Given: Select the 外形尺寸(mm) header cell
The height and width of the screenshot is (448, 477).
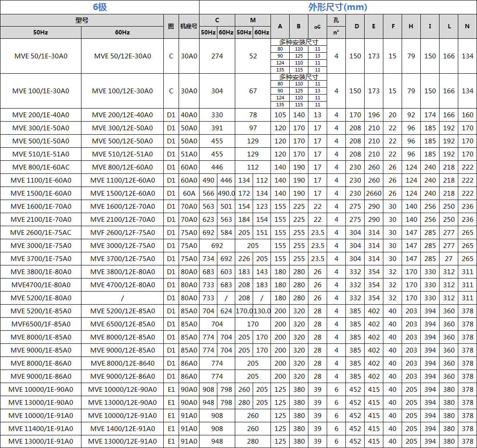Looking at the screenshot, I should [x=338, y=7].
